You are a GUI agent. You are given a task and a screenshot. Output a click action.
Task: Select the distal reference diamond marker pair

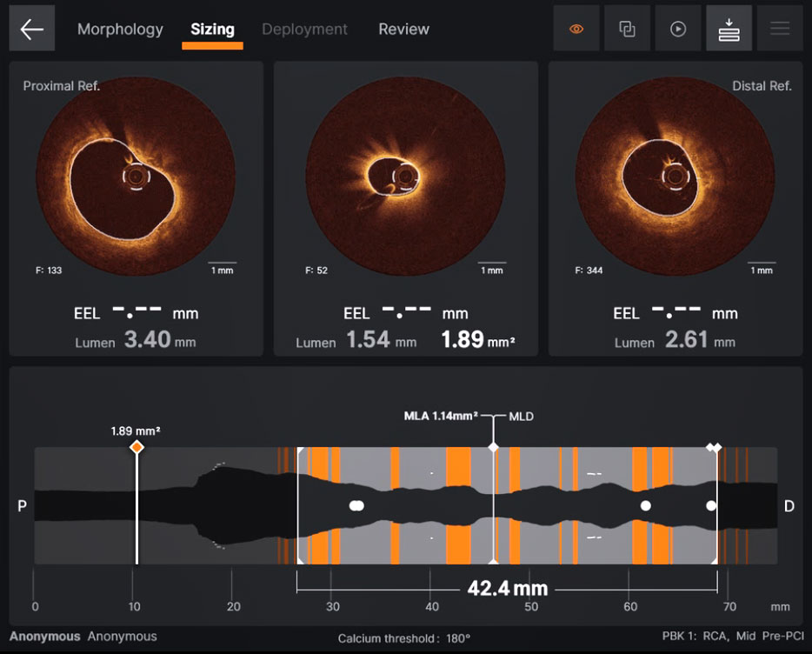(714, 447)
